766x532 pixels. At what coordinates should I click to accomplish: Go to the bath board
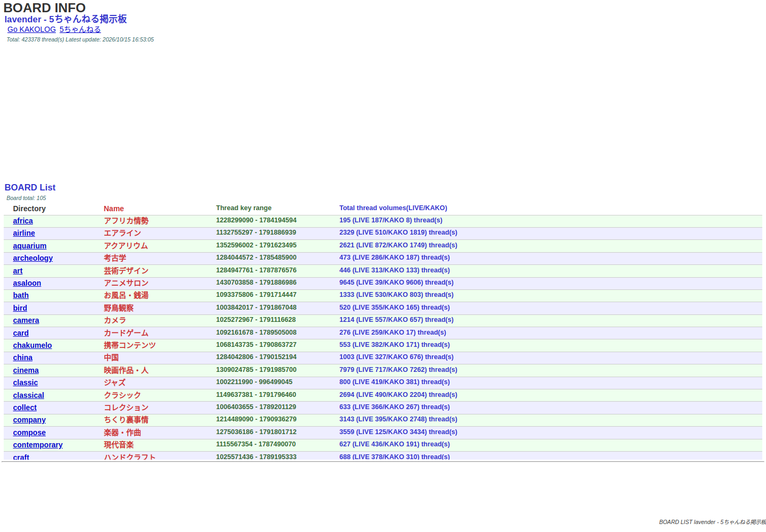(21, 295)
